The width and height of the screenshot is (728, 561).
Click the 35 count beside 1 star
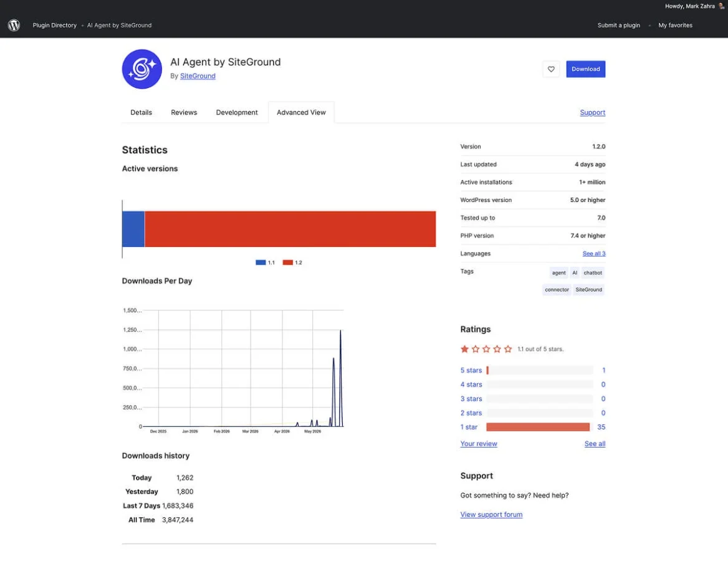pyautogui.click(x=601, y=427)
